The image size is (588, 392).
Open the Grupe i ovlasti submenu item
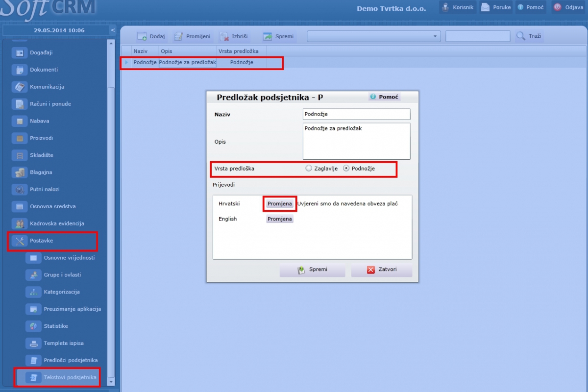(62, 275)
